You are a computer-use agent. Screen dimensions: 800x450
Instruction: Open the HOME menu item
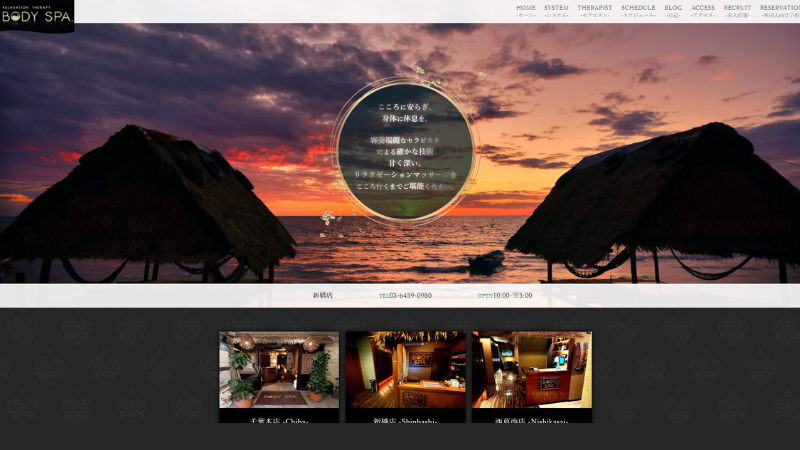click(526, 11)
